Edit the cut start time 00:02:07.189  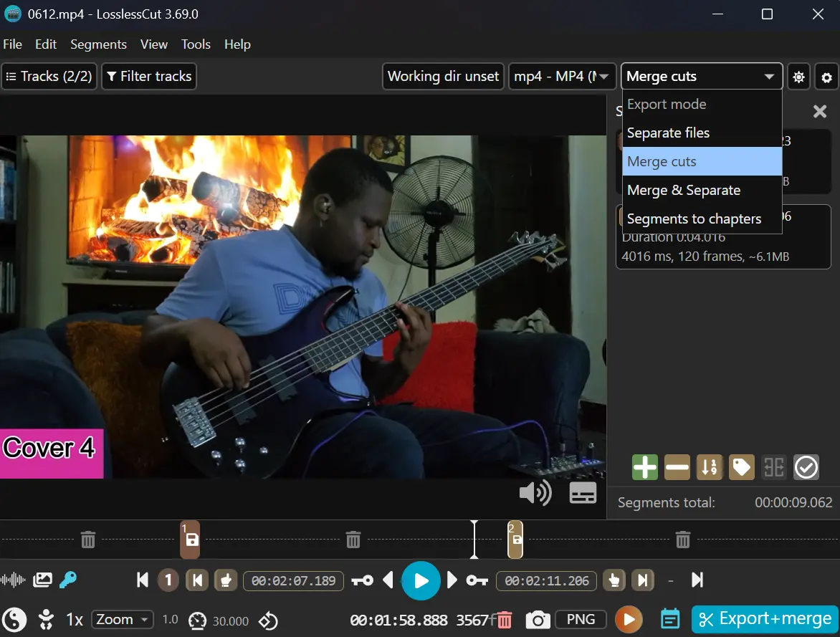pos(294,580)
